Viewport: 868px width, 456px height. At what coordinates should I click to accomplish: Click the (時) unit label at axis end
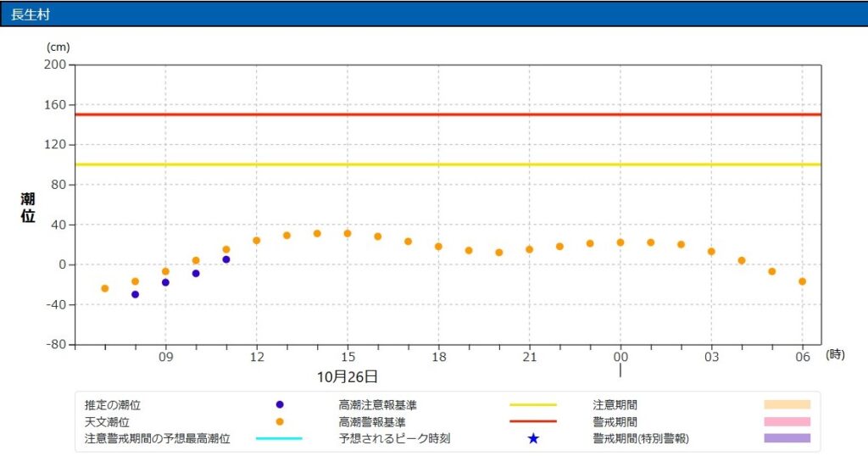click(835, 355)
